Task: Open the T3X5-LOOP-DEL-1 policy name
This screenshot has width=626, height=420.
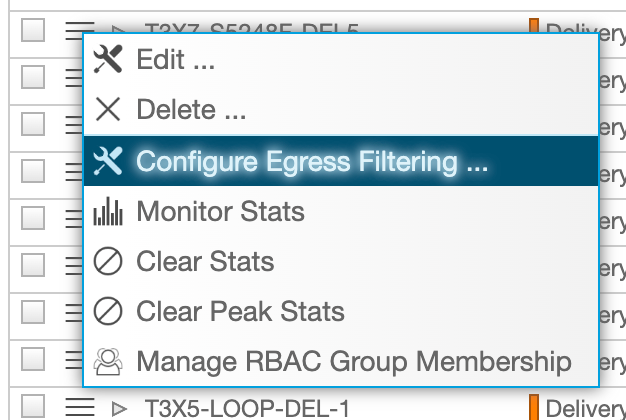Action: tap(247, 409)
